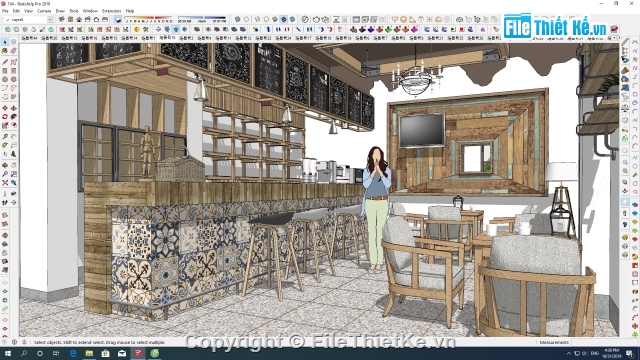Enable Monochrome face style
The width and height of the screenshot is (640, 360).
[292, 19]
